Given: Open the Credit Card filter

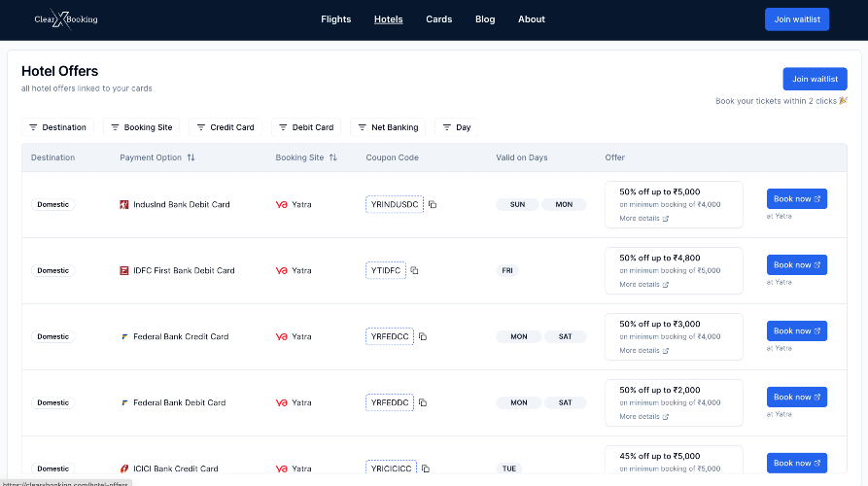Looking at the screenshot, I should pyautogui.click(x=226, y=127).
